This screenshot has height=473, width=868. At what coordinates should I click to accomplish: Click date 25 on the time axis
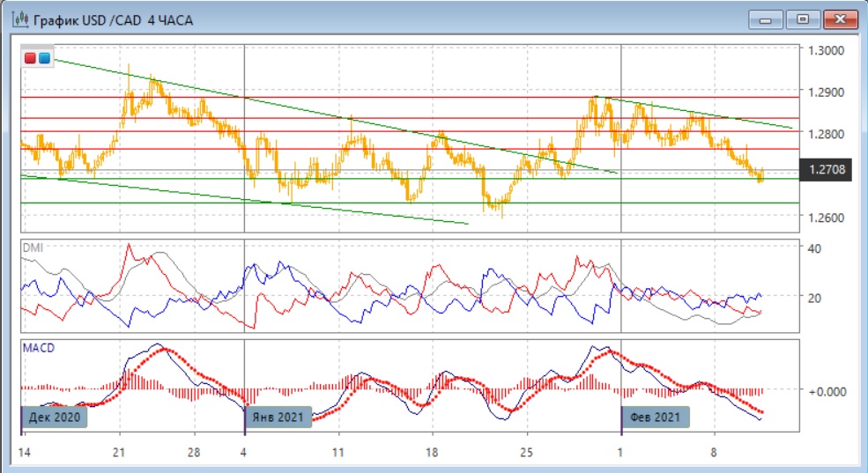pyautogui.click(x=526, y=452)
